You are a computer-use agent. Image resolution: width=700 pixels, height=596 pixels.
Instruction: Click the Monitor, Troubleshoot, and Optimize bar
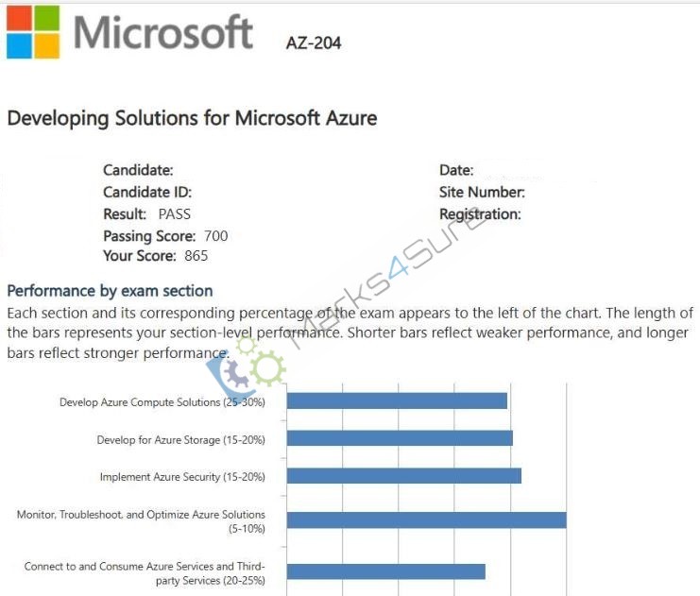[427, 520]
